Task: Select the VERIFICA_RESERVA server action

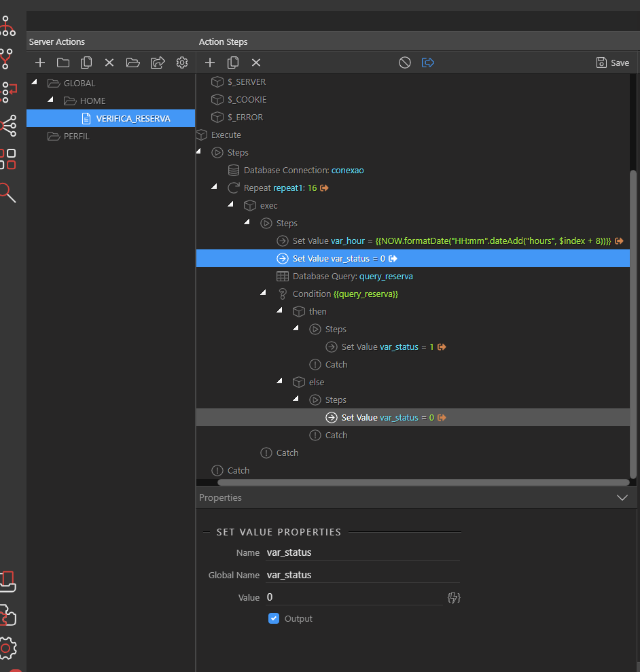Action: coord(132,118)
